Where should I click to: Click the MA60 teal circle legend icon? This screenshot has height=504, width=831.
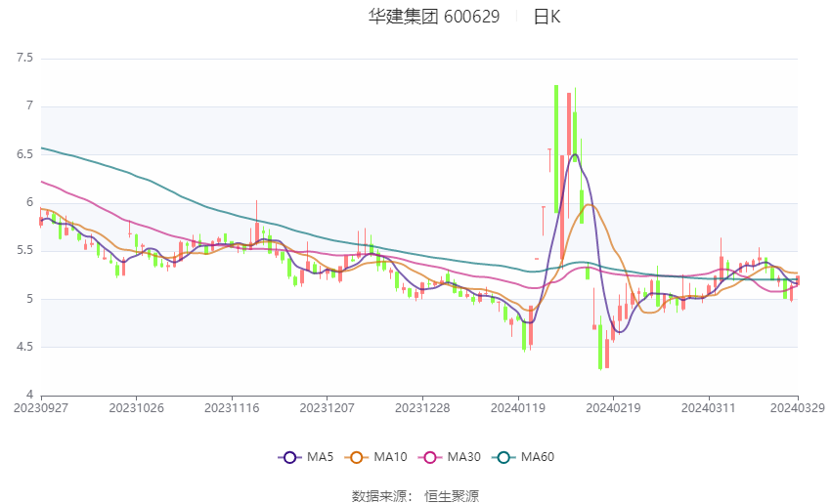(x=503, y=457)
